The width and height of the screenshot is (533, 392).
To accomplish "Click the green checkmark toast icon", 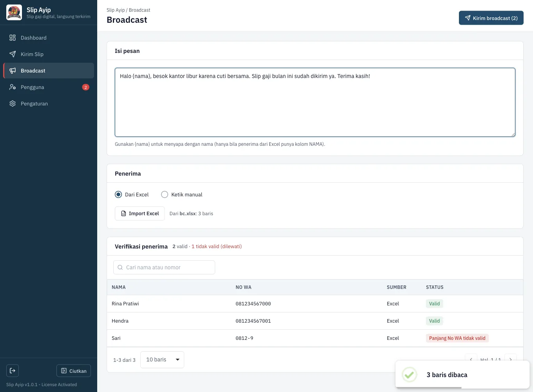I will (x=410, y=375).
